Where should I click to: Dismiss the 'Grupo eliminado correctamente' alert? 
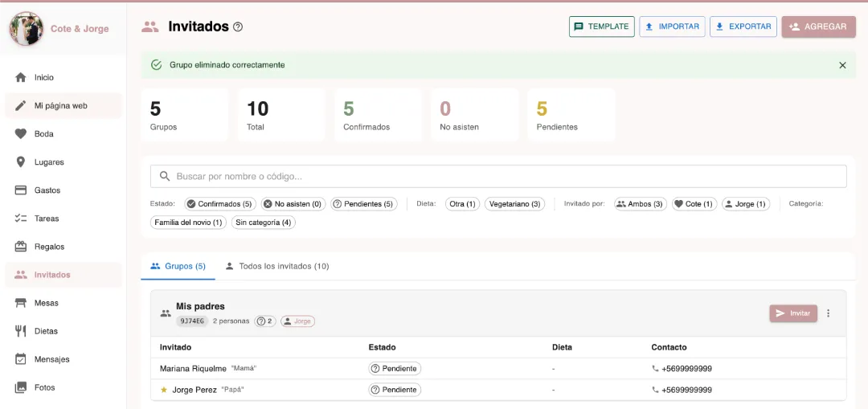[842, 65]
